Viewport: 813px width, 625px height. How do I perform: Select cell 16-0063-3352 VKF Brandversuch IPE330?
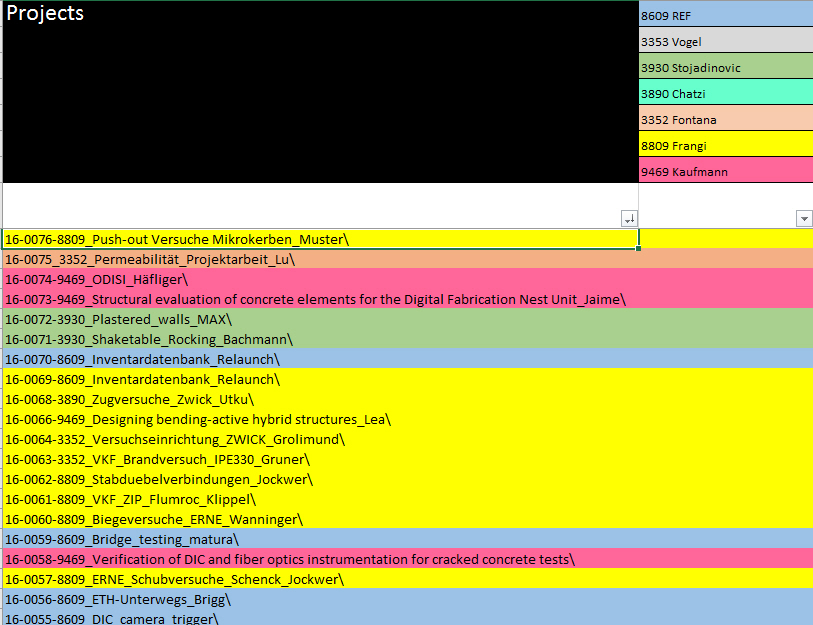[320, 459]
